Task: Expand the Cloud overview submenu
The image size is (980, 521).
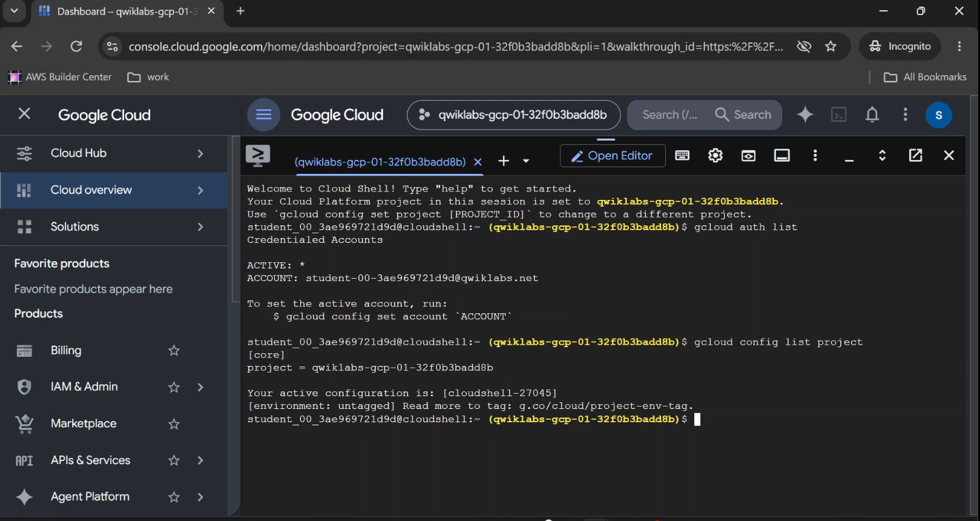Action: click(200, 190)
